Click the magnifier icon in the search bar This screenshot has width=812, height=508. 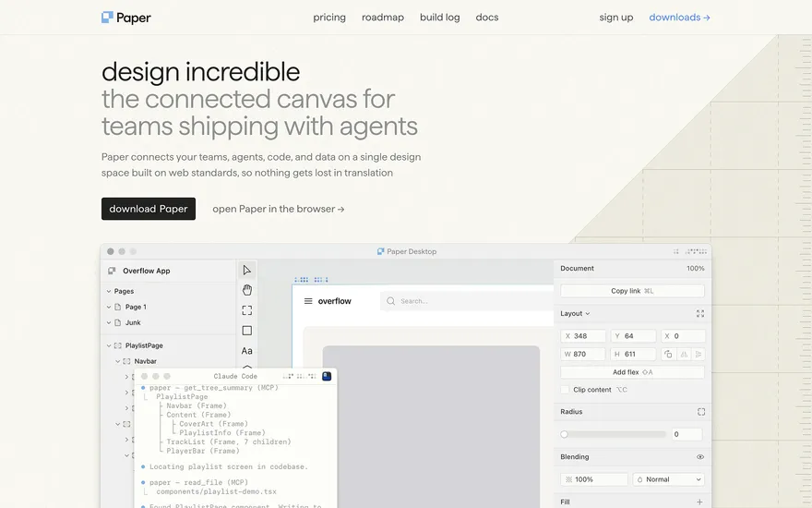391,301
